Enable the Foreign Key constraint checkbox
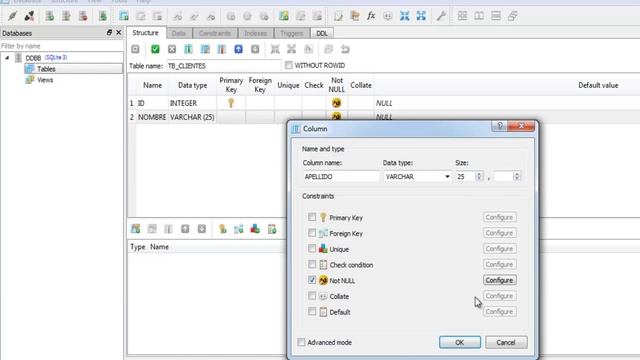Image resolution: width=640 pixels, height=360 pixels. pos(312,233)
